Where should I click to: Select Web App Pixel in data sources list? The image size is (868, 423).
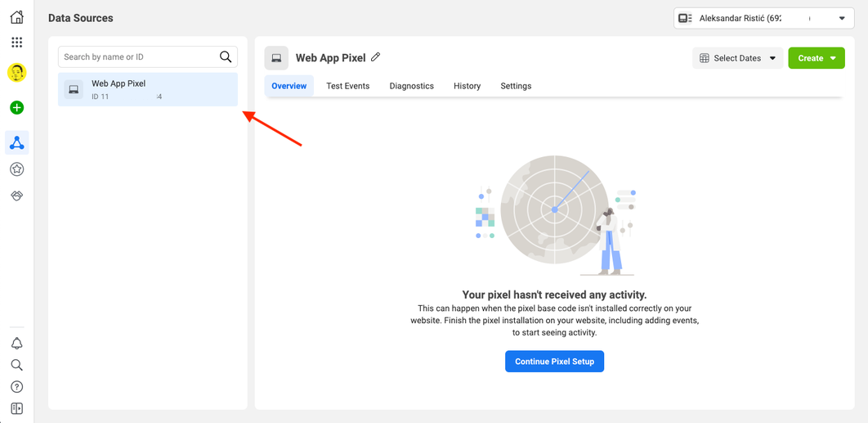[148, 89]
